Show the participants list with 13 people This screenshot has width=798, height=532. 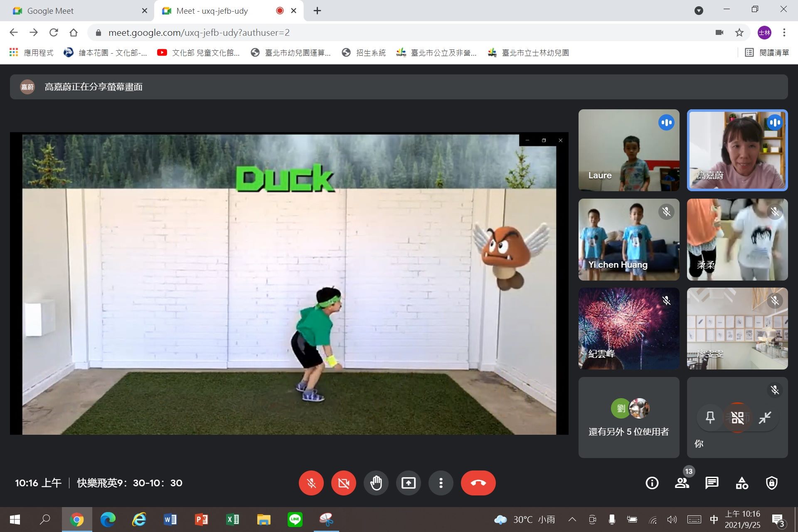[682, 483]
